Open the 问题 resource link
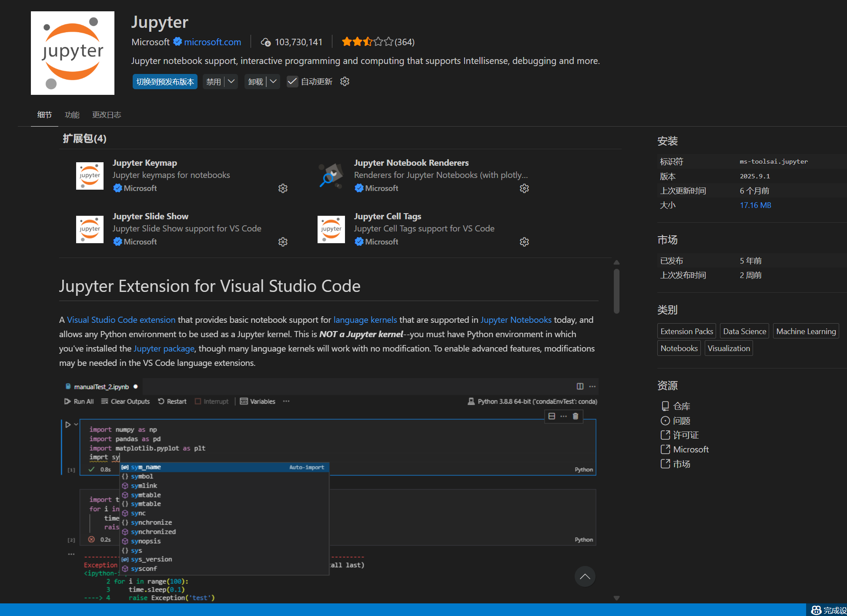Viewport: 847px width, 616px height. 676,421
